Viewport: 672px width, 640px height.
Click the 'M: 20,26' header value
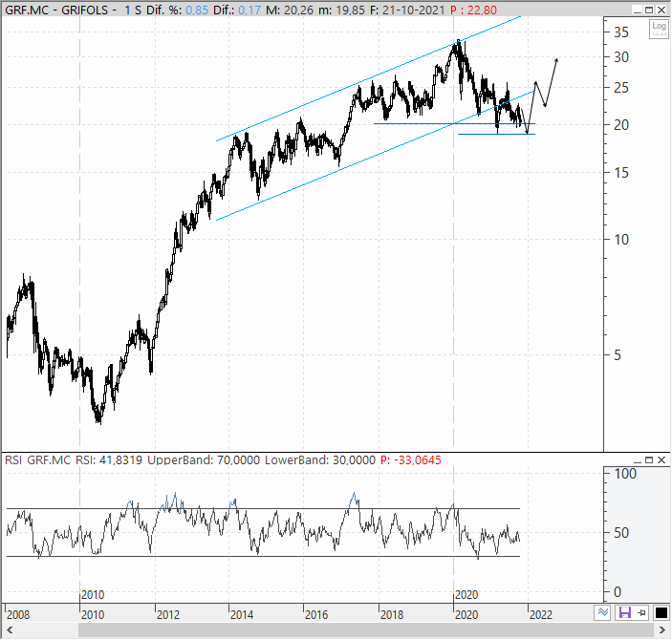tap(290, 10)
